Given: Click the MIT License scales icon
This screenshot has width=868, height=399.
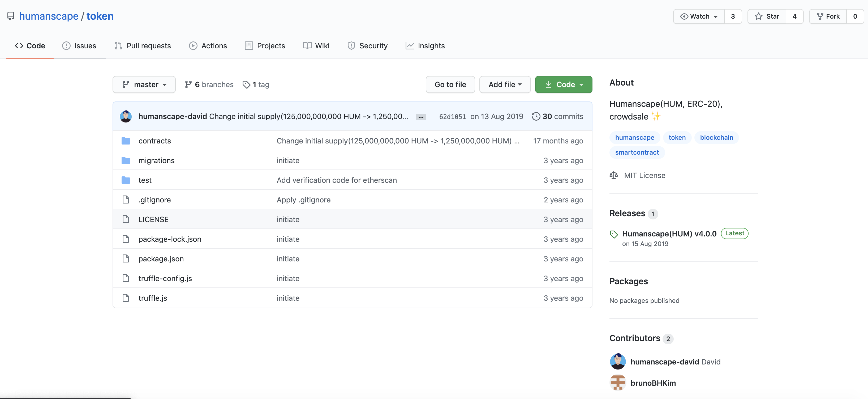Looking at the screenshot, I should tap(614, 175).
